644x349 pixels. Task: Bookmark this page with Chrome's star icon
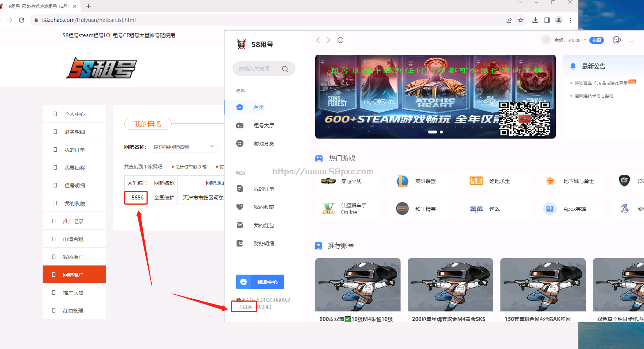(521, 20)
